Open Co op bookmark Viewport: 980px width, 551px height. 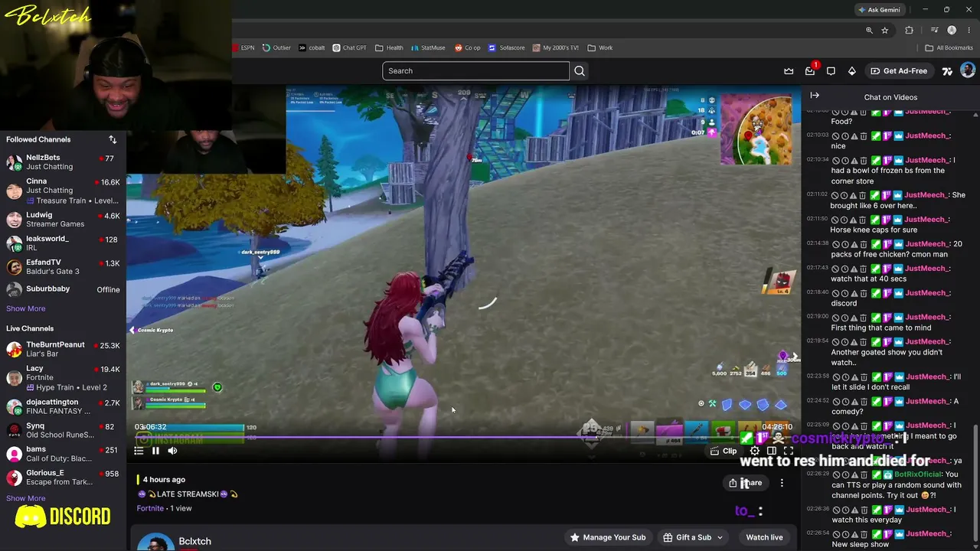tap(468, 47)
